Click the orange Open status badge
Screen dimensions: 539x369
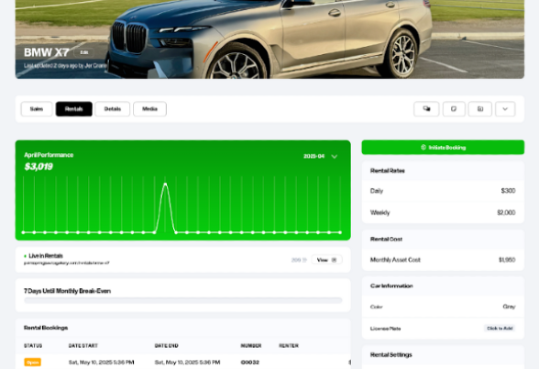coord(33,362)
